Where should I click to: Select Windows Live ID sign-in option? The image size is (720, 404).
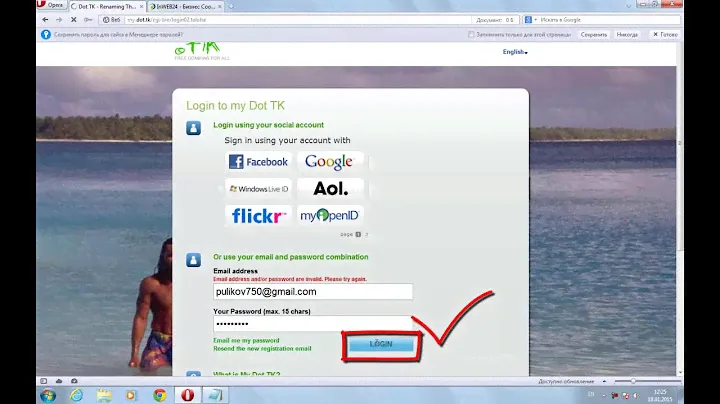click(x=259, y=188)
